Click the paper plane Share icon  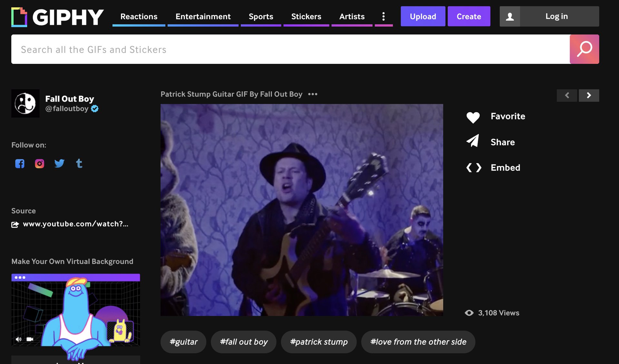click(x=473, y=141)
